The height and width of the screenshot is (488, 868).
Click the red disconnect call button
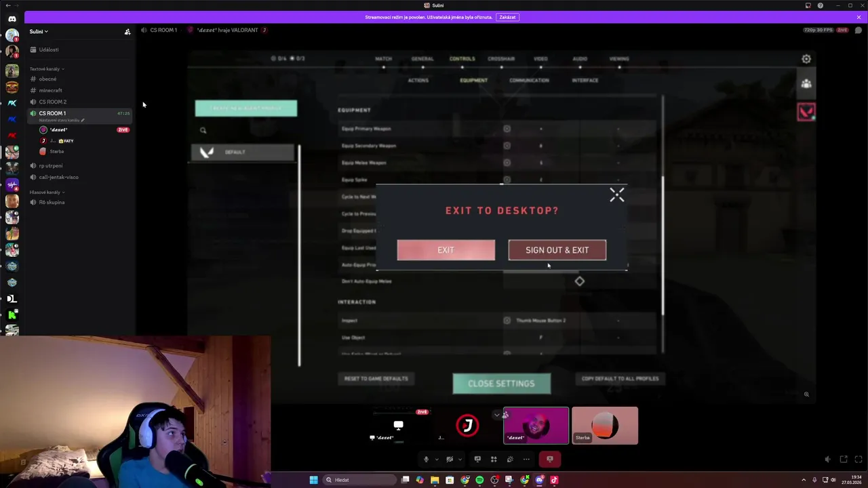pos(550,460)
